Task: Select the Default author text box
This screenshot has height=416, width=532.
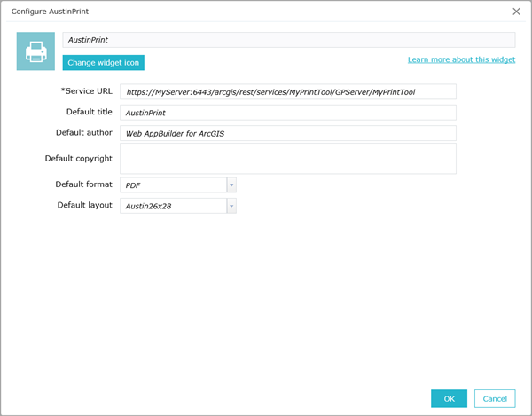Action: pos(287,133)
